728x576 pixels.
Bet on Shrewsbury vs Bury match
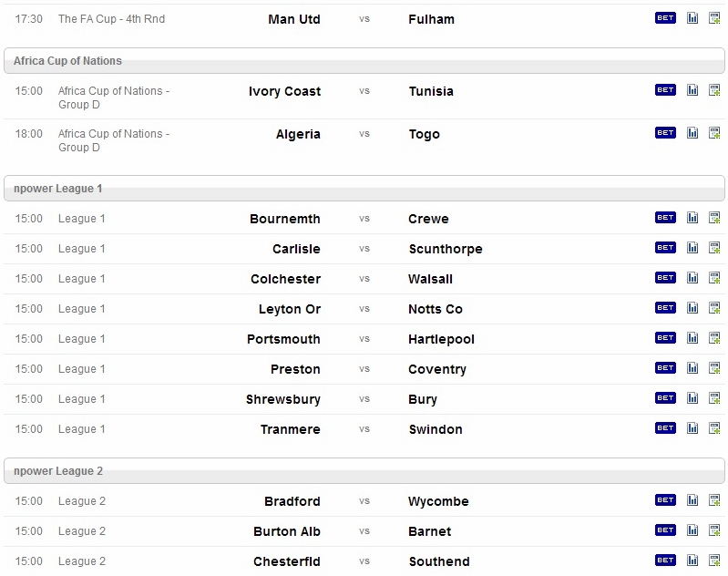pos(665,397)
